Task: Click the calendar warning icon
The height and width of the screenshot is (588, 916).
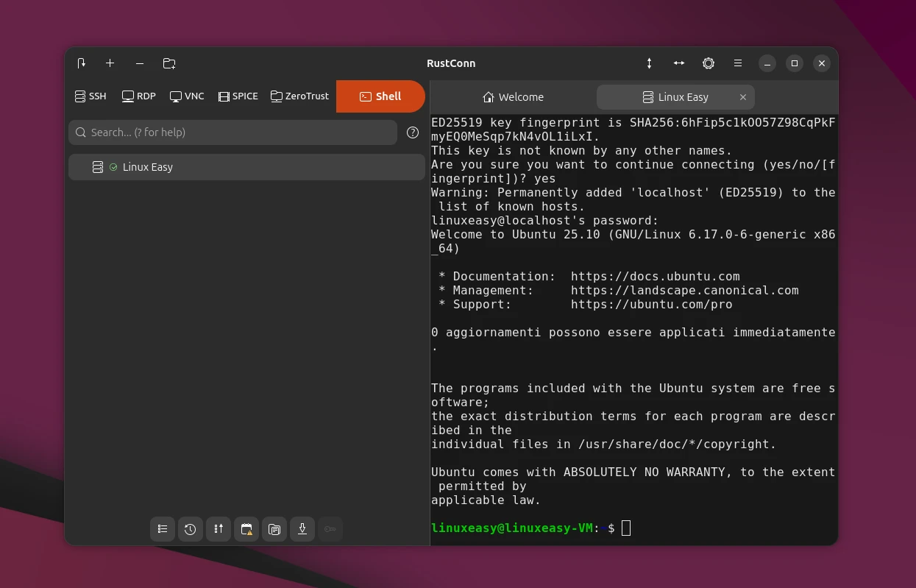Action: pos(246,529)
